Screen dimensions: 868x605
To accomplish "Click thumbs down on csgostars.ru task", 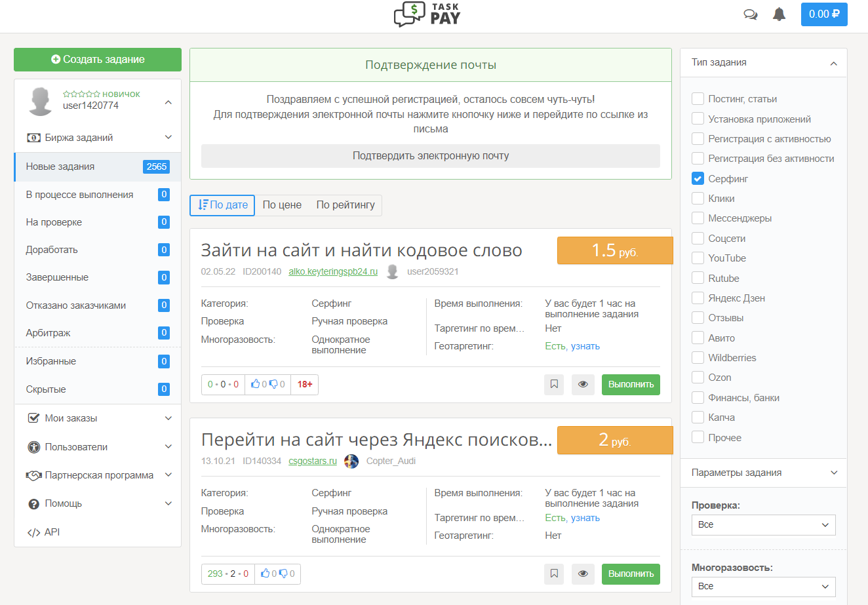I will (x=283, y=574).
